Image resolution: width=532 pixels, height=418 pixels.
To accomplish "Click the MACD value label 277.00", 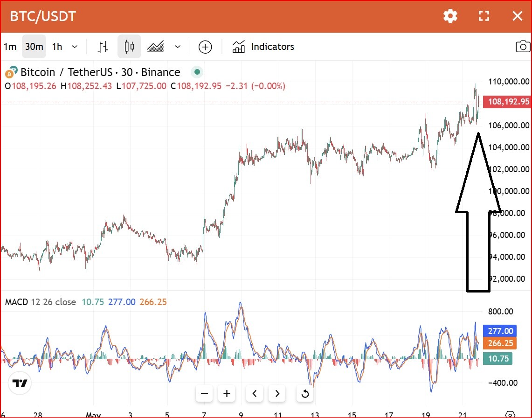I will [x=500, y=331].
